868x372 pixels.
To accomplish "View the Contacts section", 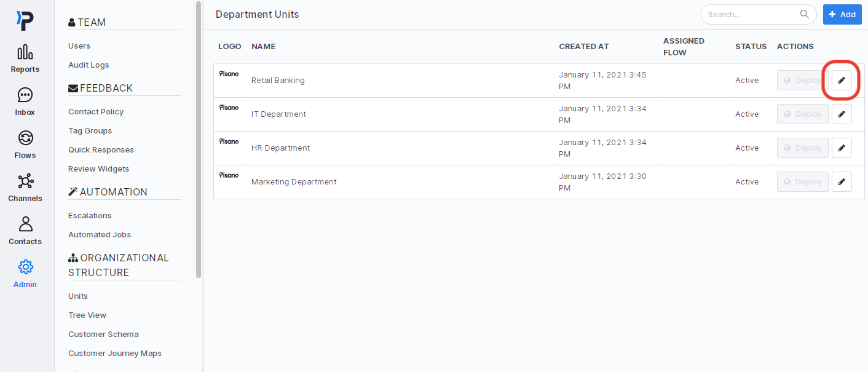I will pos(25,231).
